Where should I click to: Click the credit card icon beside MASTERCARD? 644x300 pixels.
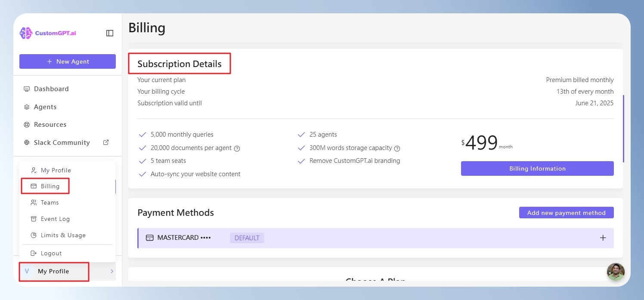point(150,238)
